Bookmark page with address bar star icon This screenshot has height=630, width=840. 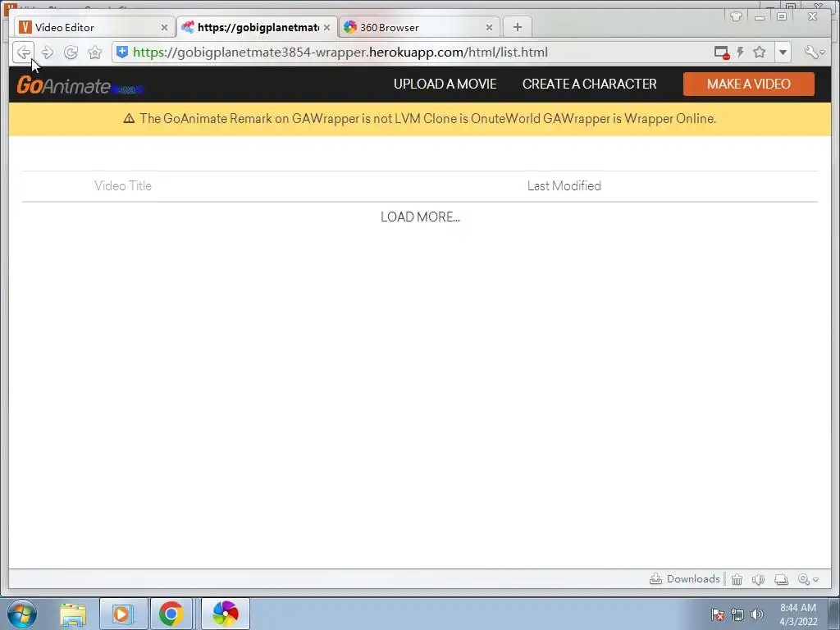click(759, 52)
